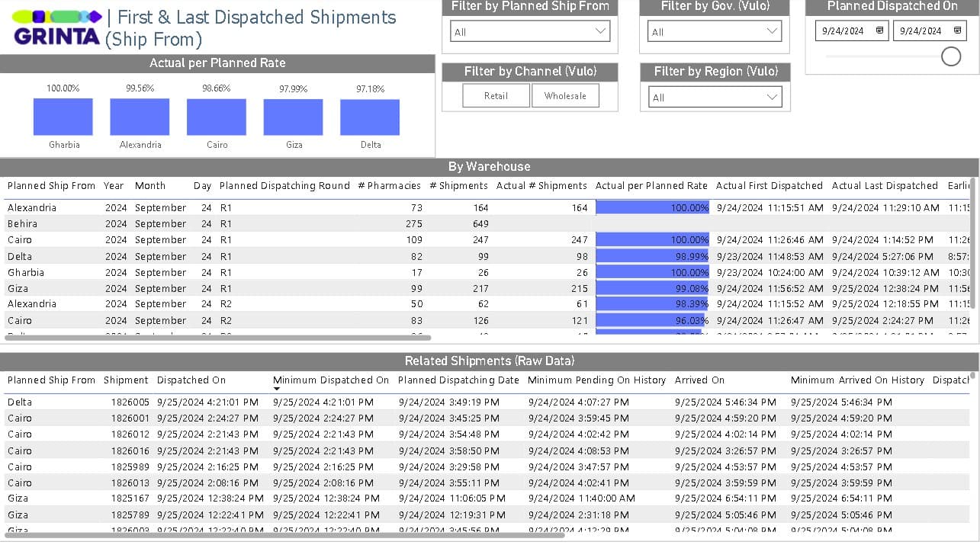Click the 649 shipments cell for Behira
This screenshot has width=980, height=545.
coord(480,223)
